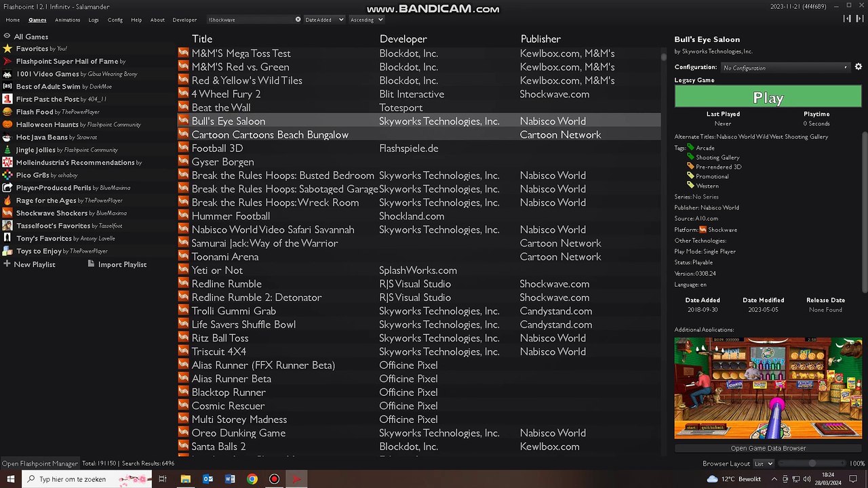Screen dimensions: 868x488
Task: Open the Home tab
Action: tap(13, 20)
